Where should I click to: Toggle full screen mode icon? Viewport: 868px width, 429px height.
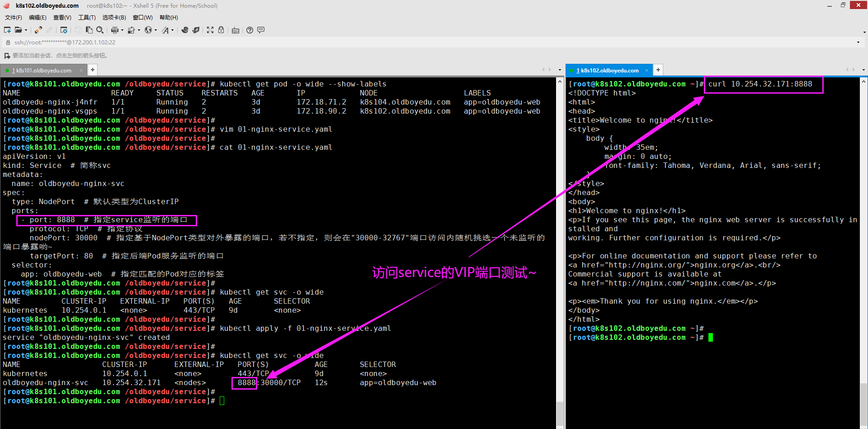click(210, 30)
